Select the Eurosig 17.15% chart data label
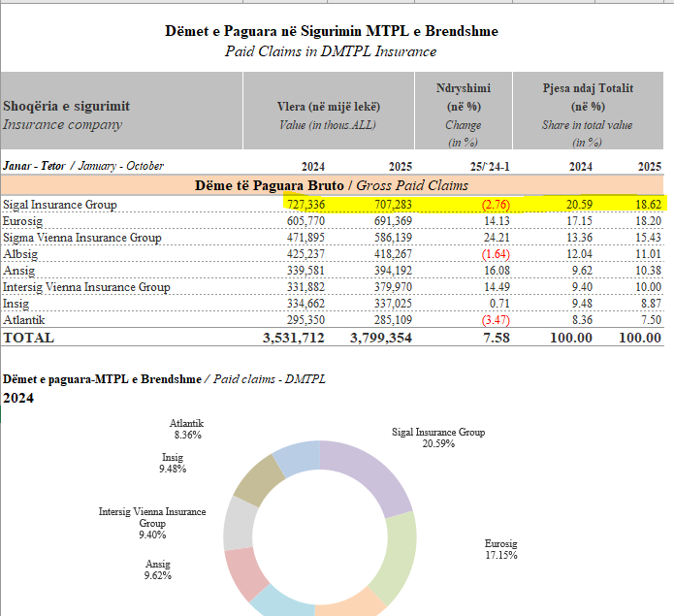This screenshot has height=616, width=674. click(500, 549)
